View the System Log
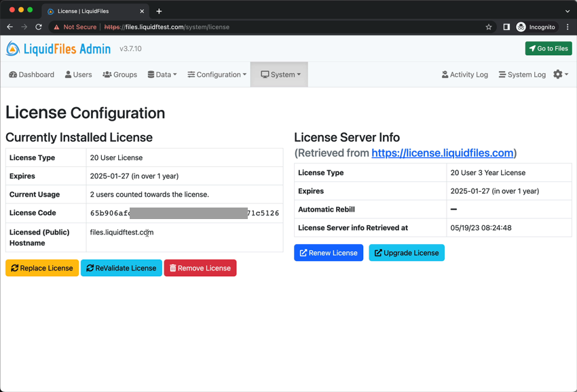This screenshot has height=392, width=577. 521,74
